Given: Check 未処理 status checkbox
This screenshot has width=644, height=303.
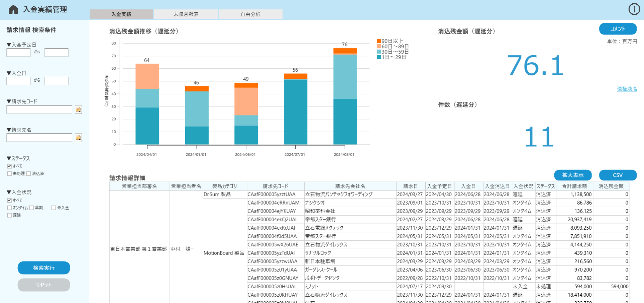Looking at the screenshot, I should click(x=9, y=173).
